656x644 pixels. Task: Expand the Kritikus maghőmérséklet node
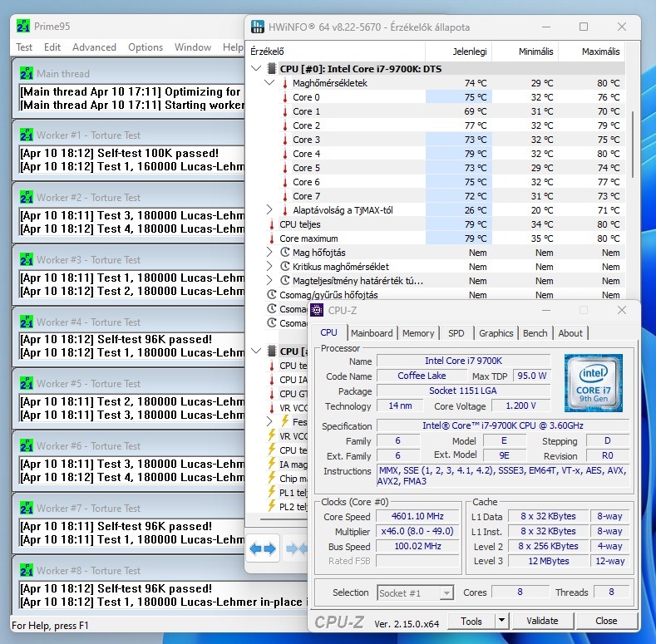[269, 267]
